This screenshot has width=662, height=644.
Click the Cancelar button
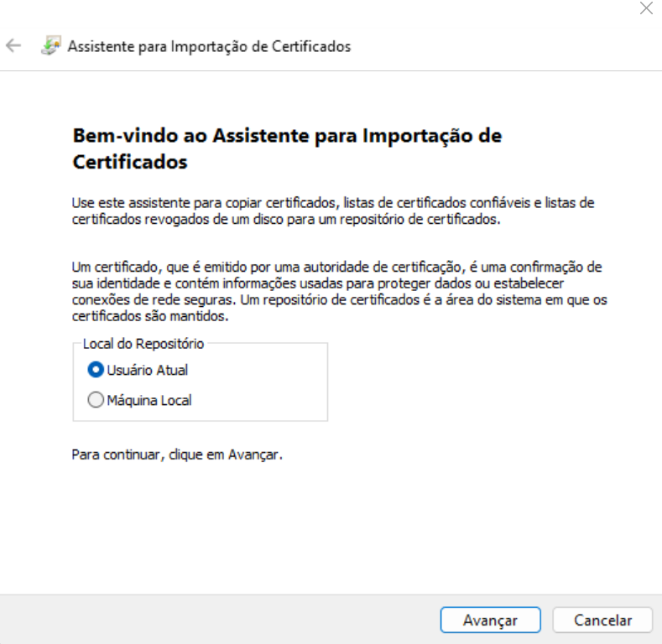coord(602,620)
